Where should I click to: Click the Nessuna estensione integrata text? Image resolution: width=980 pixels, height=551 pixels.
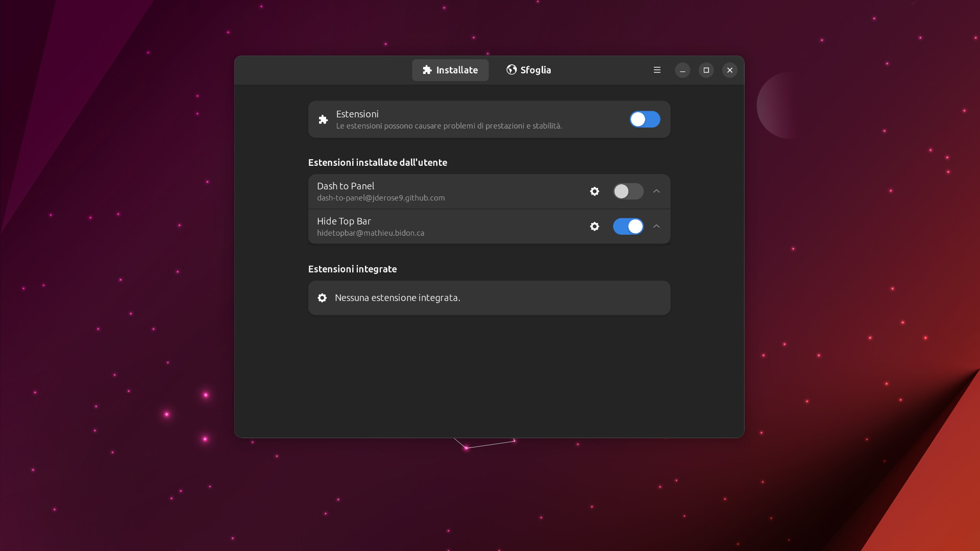[398, 297]
